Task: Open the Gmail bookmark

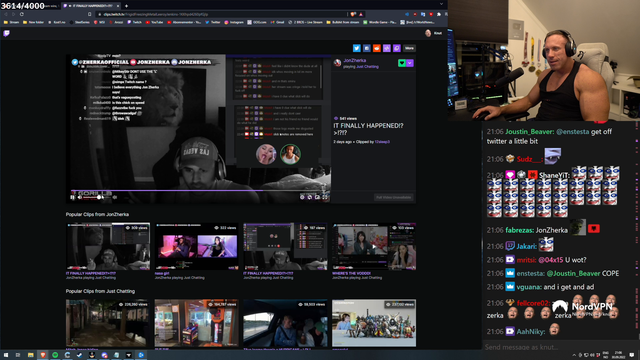Action: pyautogui.click(x=277, y=22)
